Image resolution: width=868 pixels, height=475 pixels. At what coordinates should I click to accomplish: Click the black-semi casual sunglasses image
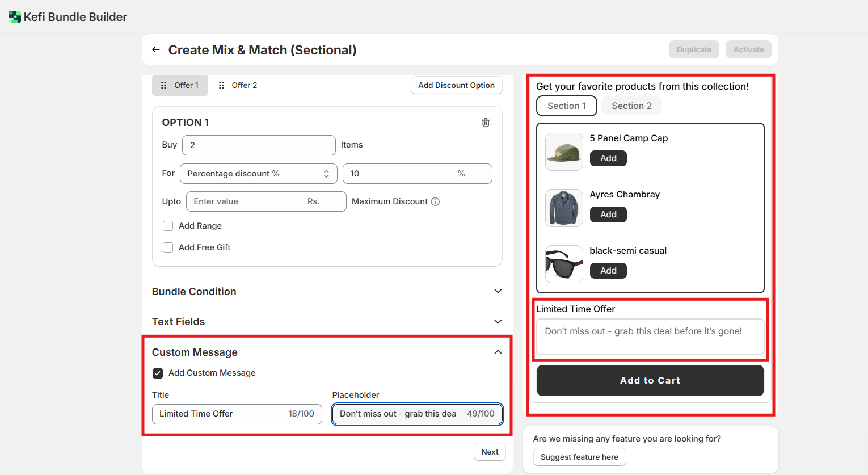[564, 264]
